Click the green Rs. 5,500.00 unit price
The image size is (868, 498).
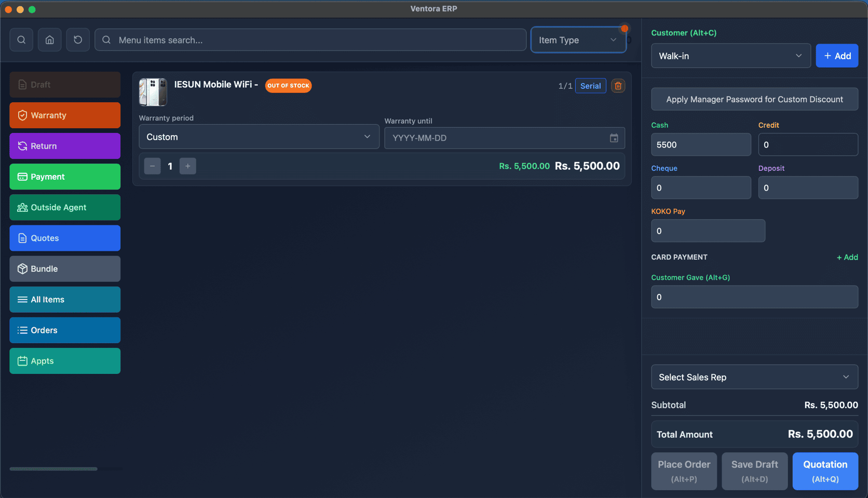[x=524, y=166]
